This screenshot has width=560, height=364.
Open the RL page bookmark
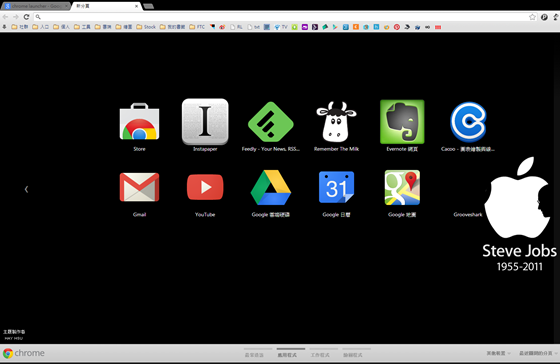point(236,27)
